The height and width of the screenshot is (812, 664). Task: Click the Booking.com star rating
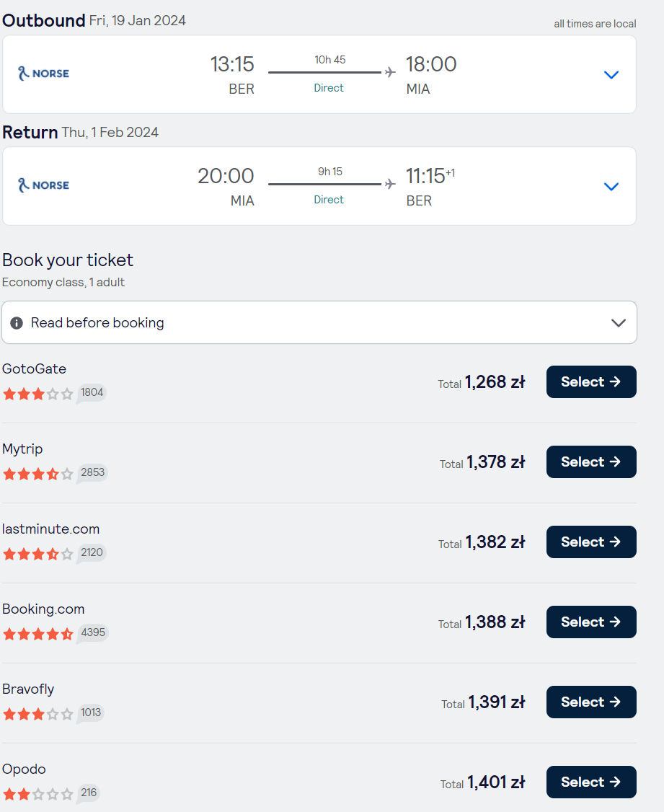coord(37,634)
